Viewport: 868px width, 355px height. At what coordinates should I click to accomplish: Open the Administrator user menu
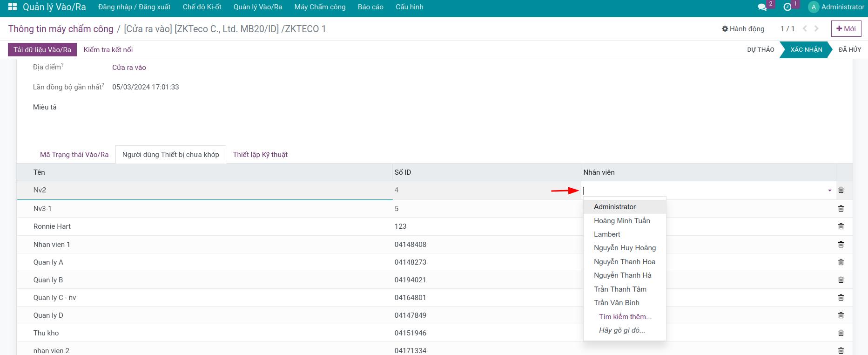point(836,7)
